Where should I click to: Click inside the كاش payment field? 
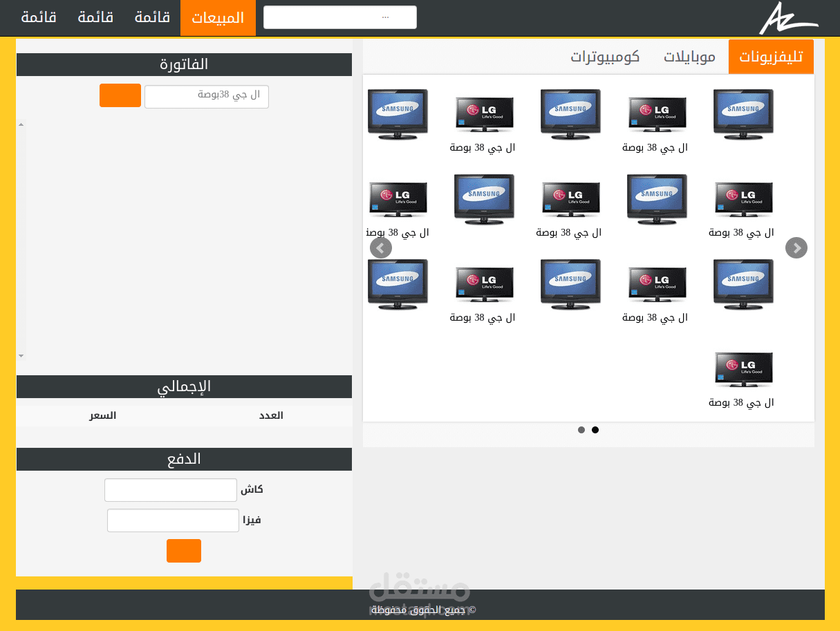pyautogui.click(x=170, y=489)
